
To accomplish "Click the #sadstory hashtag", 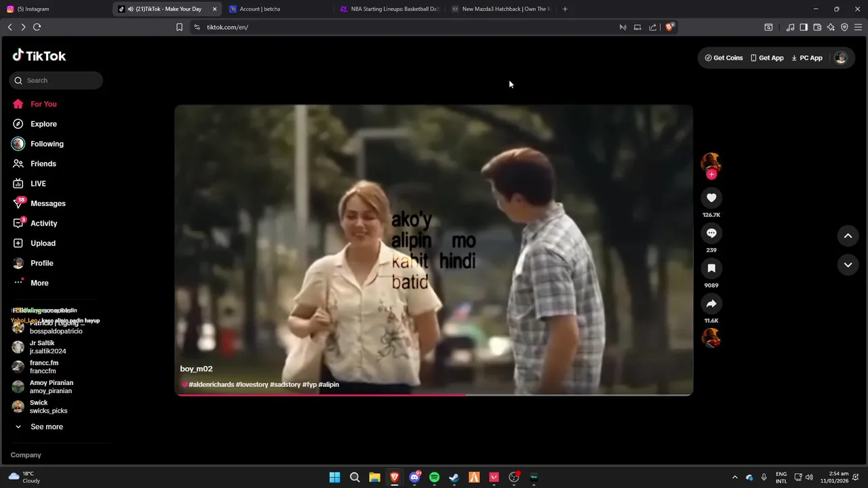I will pyautogui.click(x=285, y=384).
